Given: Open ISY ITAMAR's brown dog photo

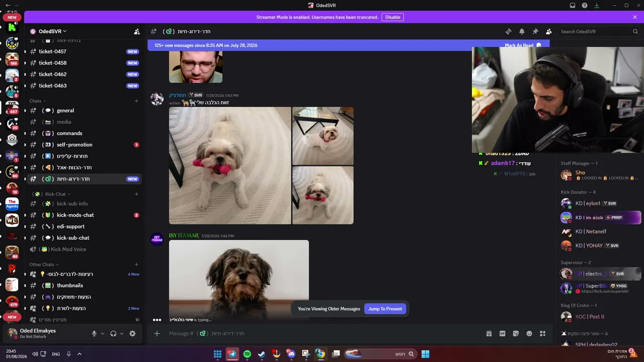Looking at the screenshot, I should pos(239,280).
